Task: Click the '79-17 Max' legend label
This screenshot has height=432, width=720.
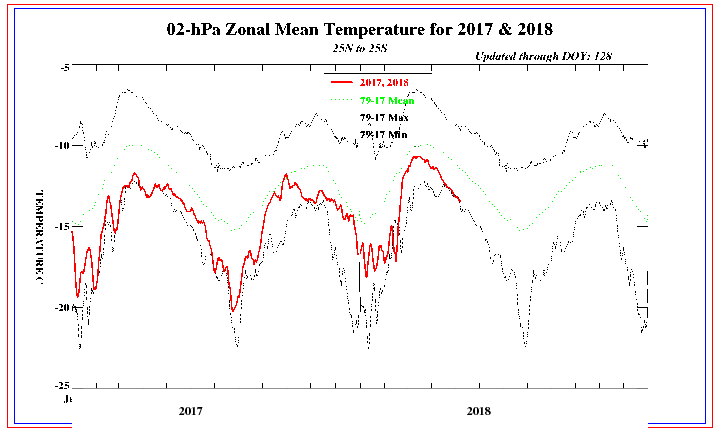Action: 384,118
